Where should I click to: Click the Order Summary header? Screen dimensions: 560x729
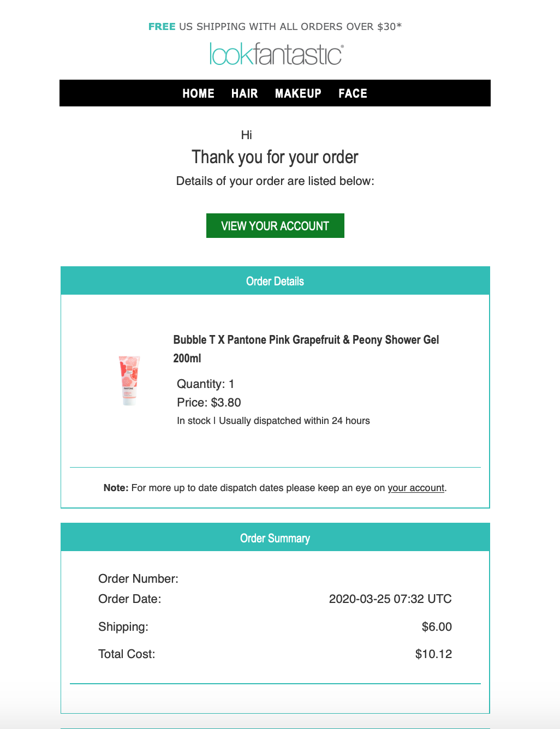pyautogui.click(x=275, y=538)
